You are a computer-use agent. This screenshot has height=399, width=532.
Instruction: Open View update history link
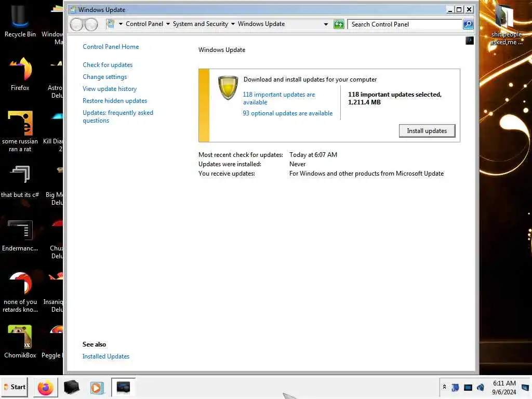110,88
